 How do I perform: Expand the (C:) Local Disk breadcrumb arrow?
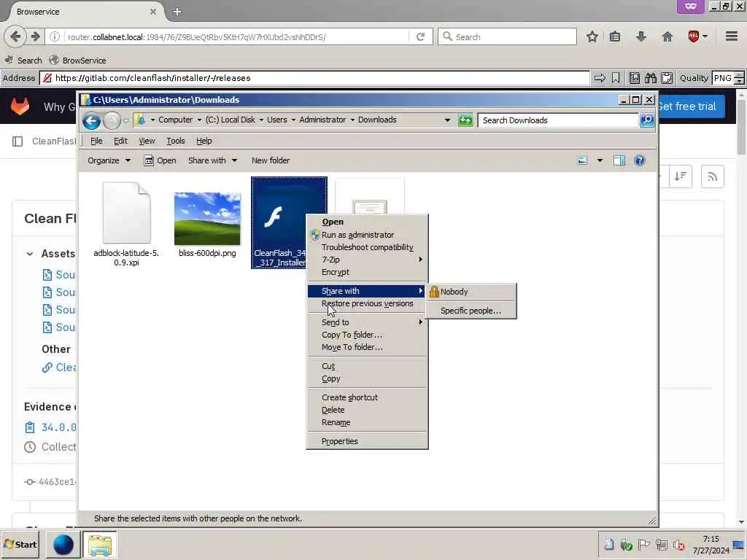(261, 120)
